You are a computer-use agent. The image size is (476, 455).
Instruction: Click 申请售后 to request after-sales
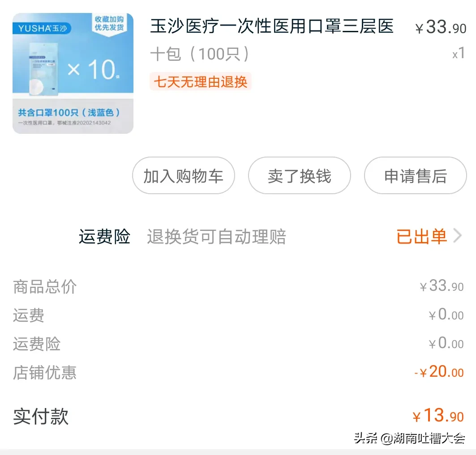[x=415, y=176]
